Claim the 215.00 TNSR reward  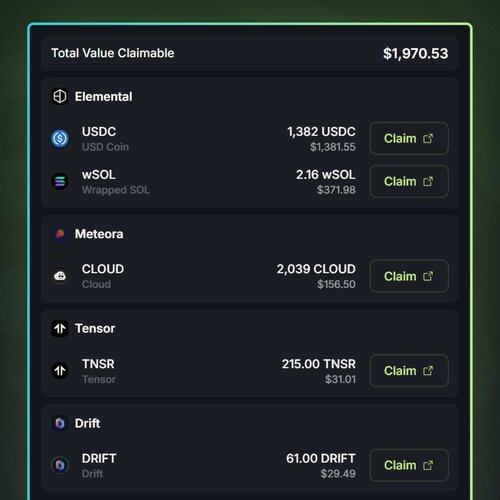409,370
